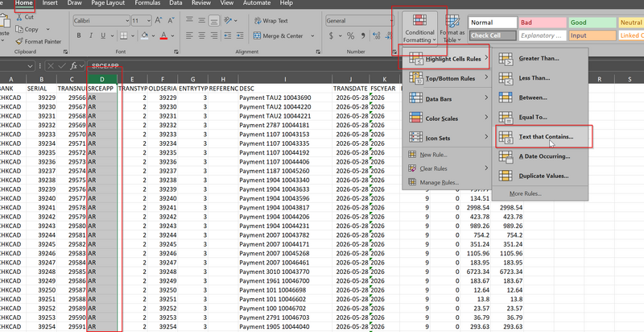Apply the Bad cell style
644x332 pixels.
point(542,23)
